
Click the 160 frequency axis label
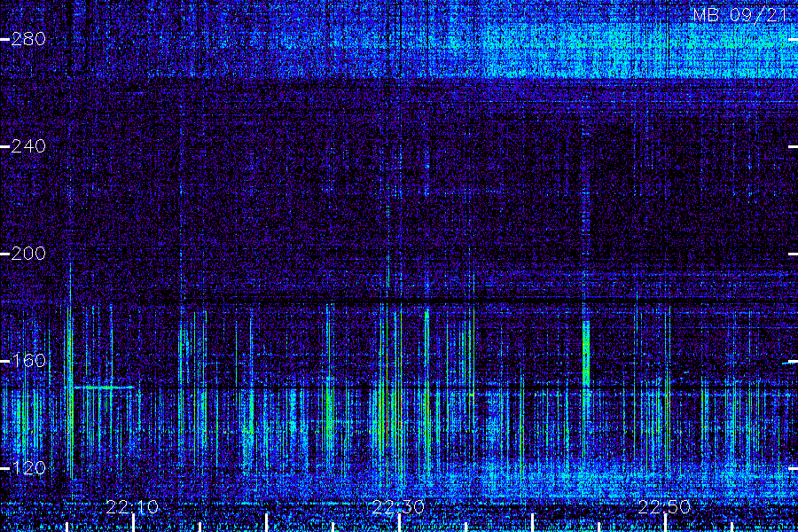point(28,361)
